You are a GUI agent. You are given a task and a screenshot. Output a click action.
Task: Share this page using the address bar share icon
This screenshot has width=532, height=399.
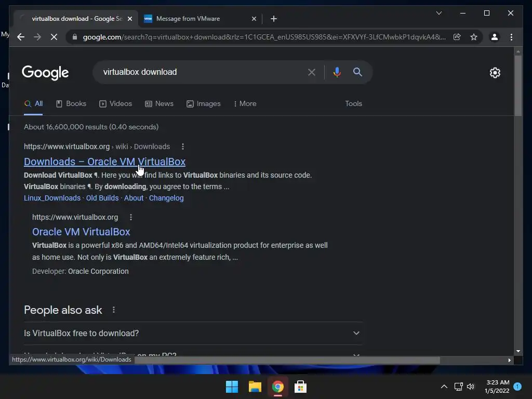[457, 37]
